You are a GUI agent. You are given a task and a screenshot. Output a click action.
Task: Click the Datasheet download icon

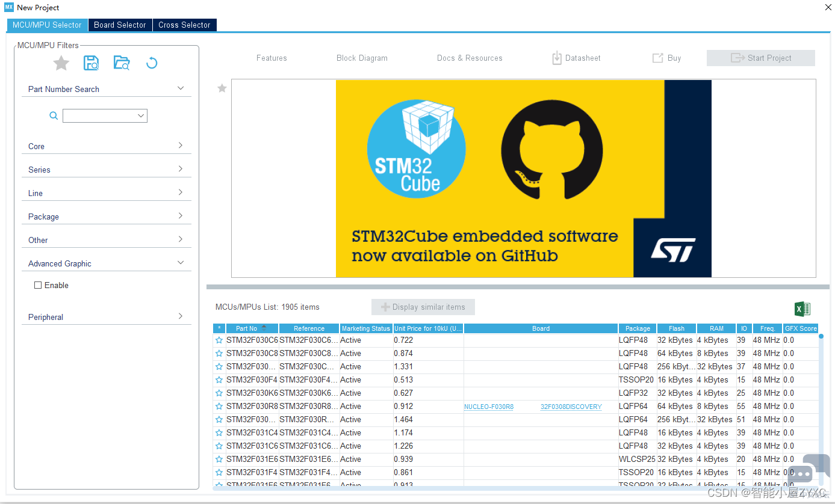[557, 58]
